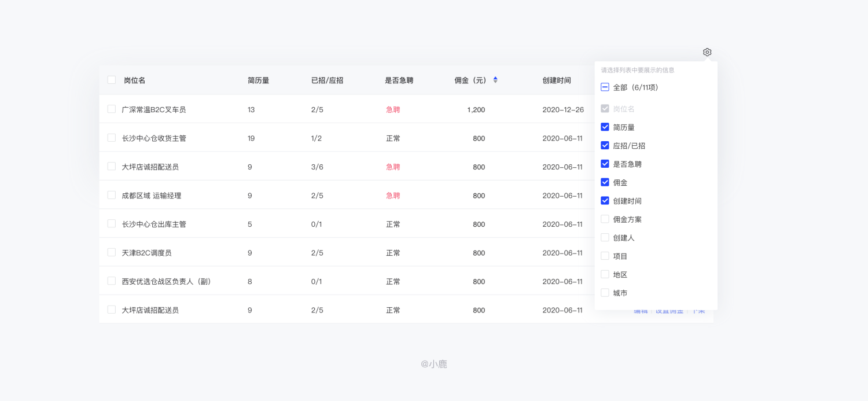Uncheck the 佣金 column option
This screenshot has height=401, width=868.
605,182
